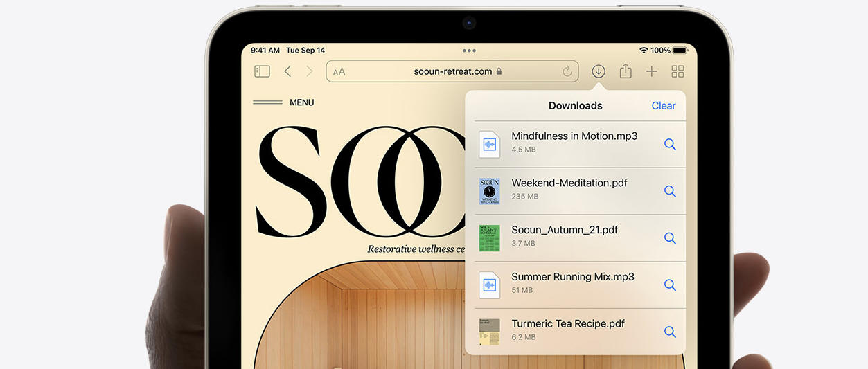Tap the three-dot multitasking menu
868x369 pixels.
469,51
